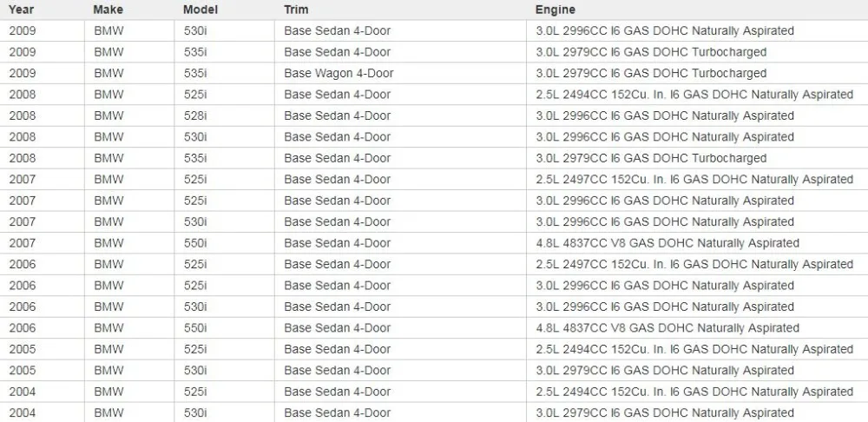Click the 2007 550i model cell
This screenshot has height=422, width=868.
[224, 243]
